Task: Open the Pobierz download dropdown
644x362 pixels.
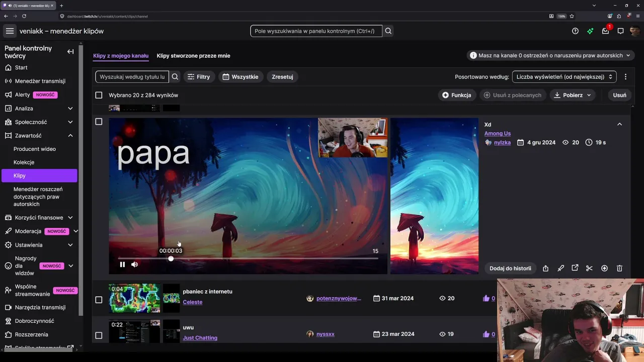Action: [x=573, y=95]
